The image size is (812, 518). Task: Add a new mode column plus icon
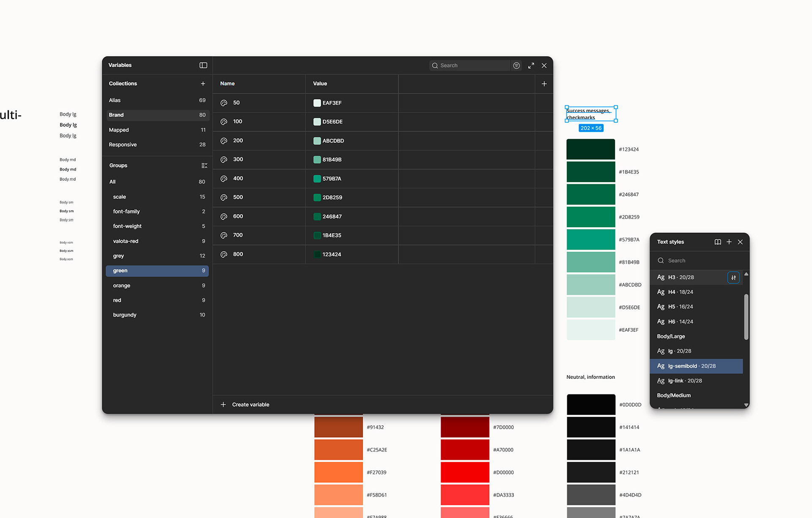(544, 84)
